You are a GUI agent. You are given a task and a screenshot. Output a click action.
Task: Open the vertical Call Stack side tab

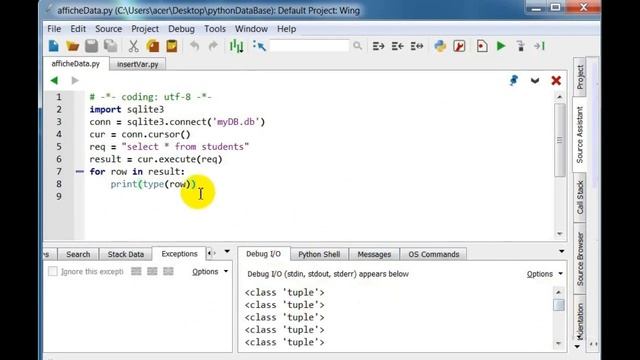coord(580,198)
